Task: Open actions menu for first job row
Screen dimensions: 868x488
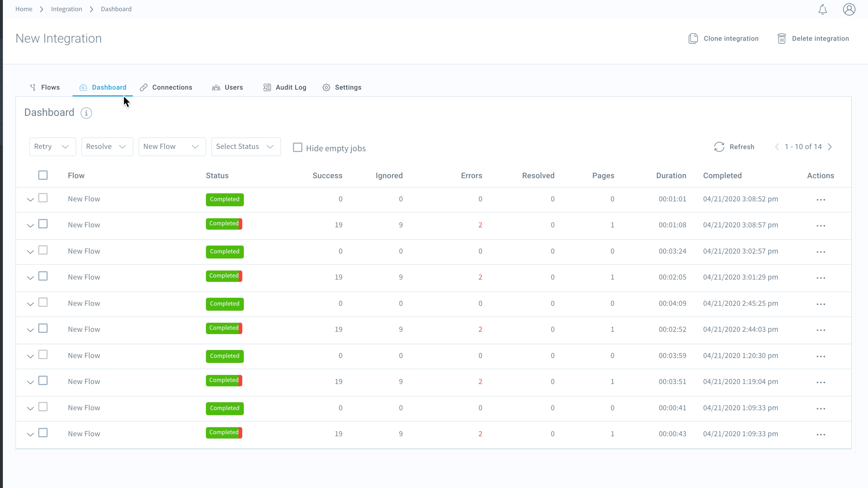Action: click(x=821, y=200)
